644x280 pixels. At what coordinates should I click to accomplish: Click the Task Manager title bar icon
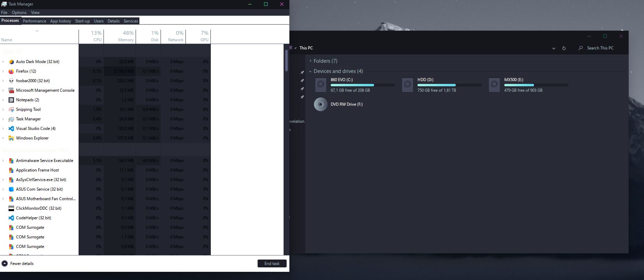4,4
